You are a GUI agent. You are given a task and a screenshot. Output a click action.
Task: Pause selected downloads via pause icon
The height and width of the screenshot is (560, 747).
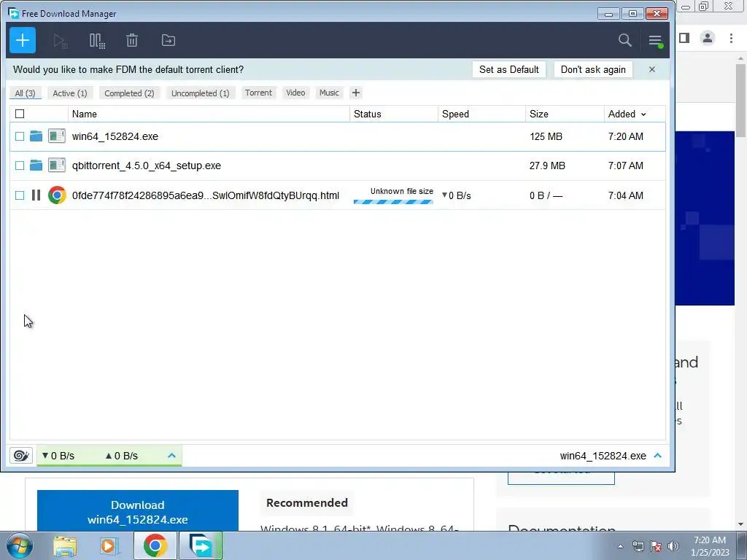click(x=97, y=41)
